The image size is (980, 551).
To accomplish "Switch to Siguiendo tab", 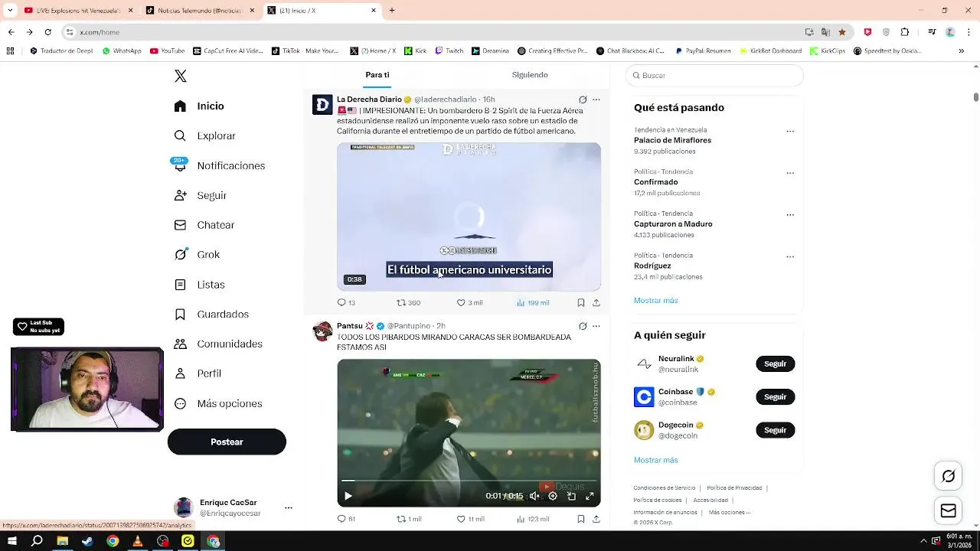I will pyautogui.click(x=530, y=75).
